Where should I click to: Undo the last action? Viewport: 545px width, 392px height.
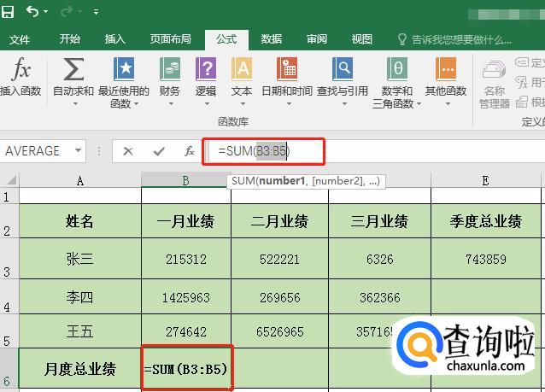pyautogui.click(x=32, y=12)
